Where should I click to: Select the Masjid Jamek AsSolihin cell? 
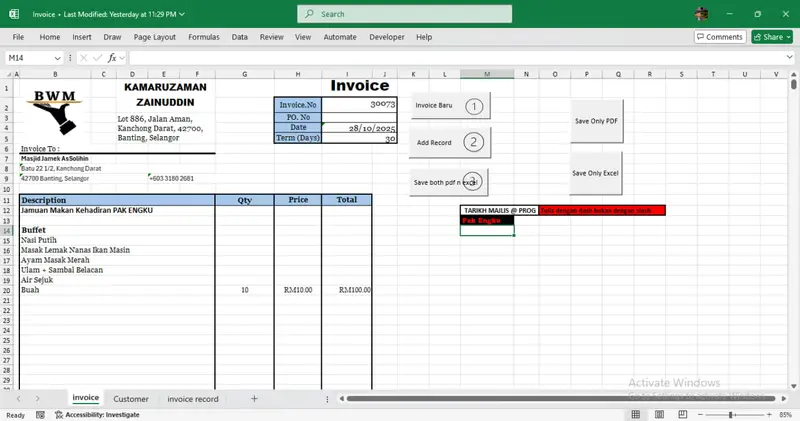55,159
